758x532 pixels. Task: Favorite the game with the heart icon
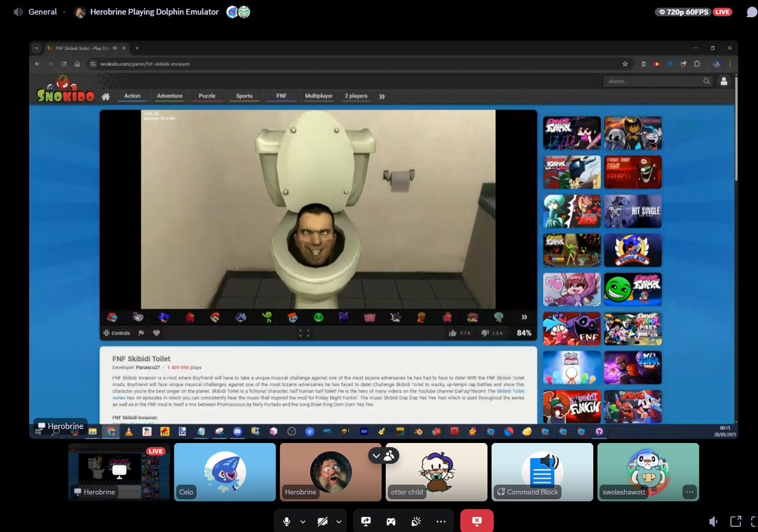click(x=156, y=333)
